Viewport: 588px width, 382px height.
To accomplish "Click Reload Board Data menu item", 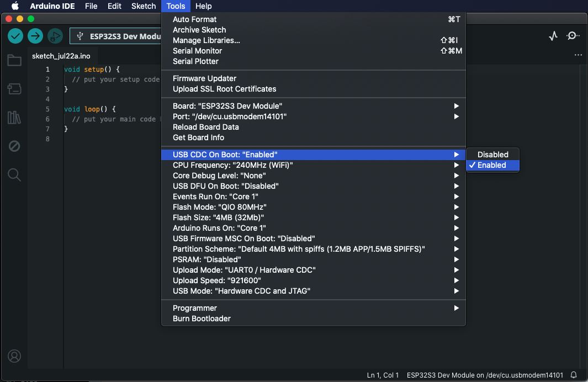I will [x=314, y=127].
